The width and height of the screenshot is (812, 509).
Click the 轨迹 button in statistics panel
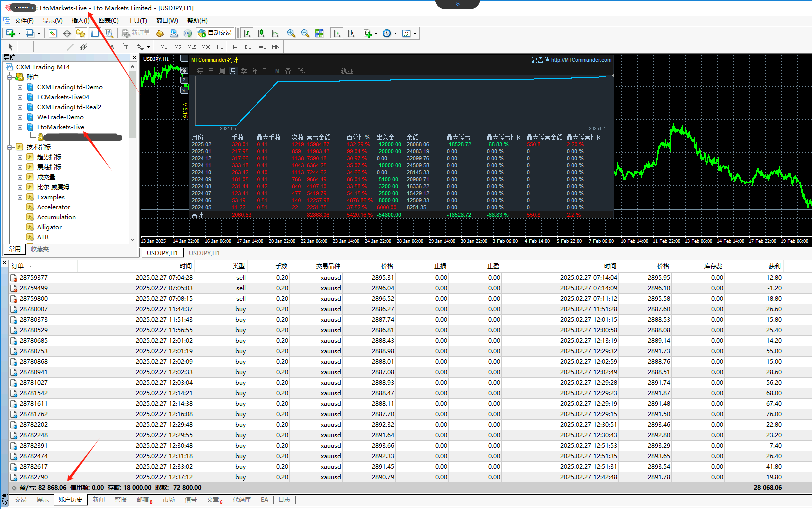(x=347, y=71)
